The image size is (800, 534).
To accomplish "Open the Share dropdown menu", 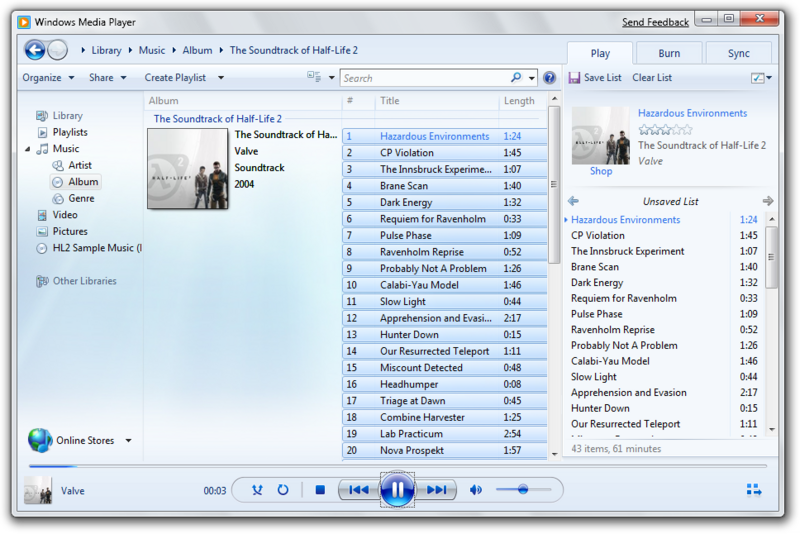I will pos(107,78).
